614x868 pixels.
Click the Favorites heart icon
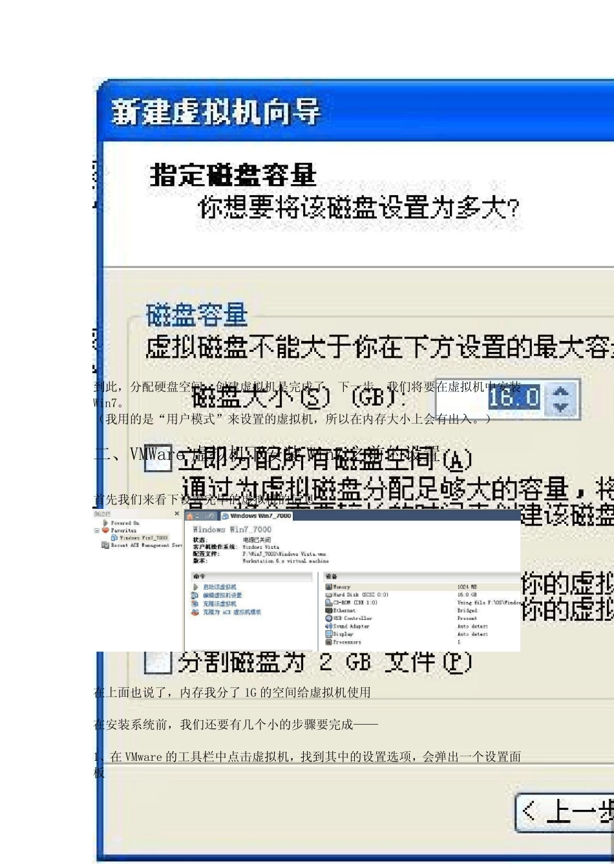[x=106, y=530]
